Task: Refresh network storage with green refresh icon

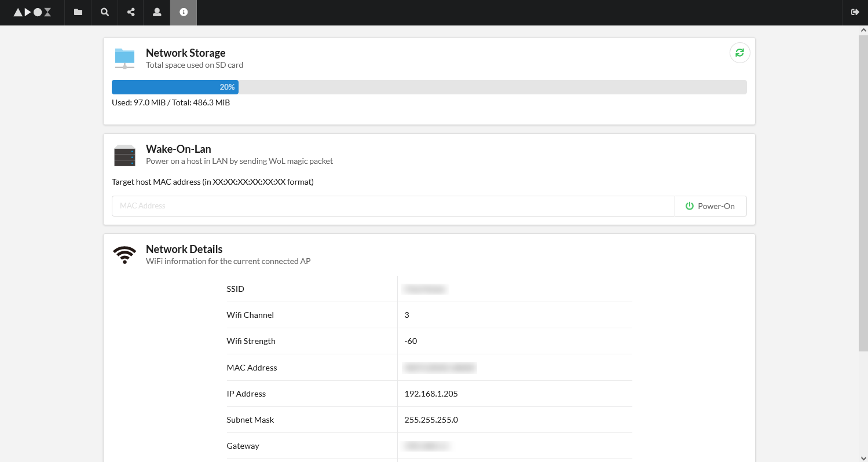Action: click(739, 53)
